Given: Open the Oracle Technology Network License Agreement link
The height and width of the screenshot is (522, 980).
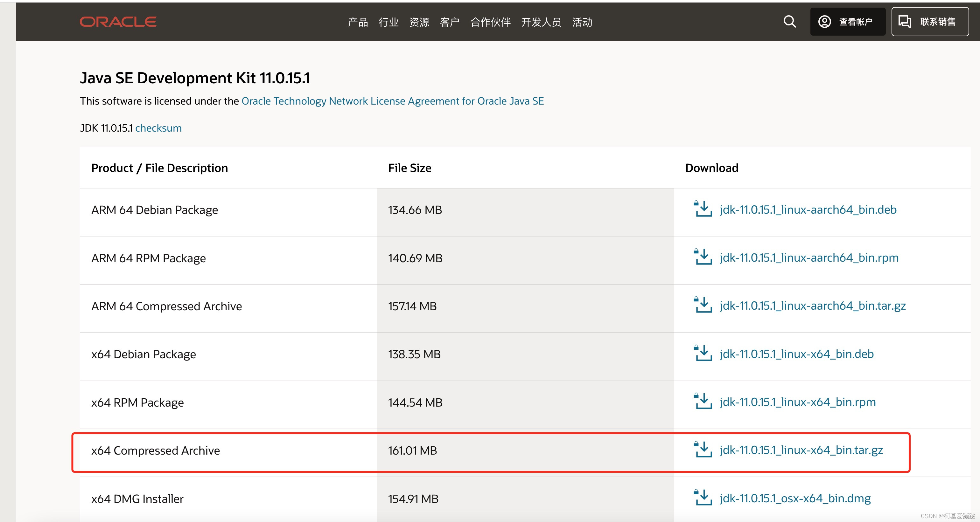Looking at the screenshot, I should pos(393,101).
